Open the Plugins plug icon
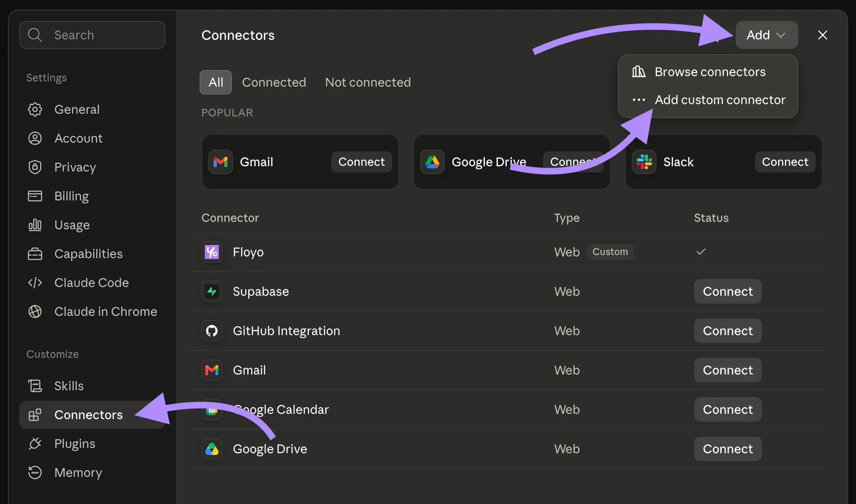Viewport: 856px width, 504px height. click(x=35, y=444)
